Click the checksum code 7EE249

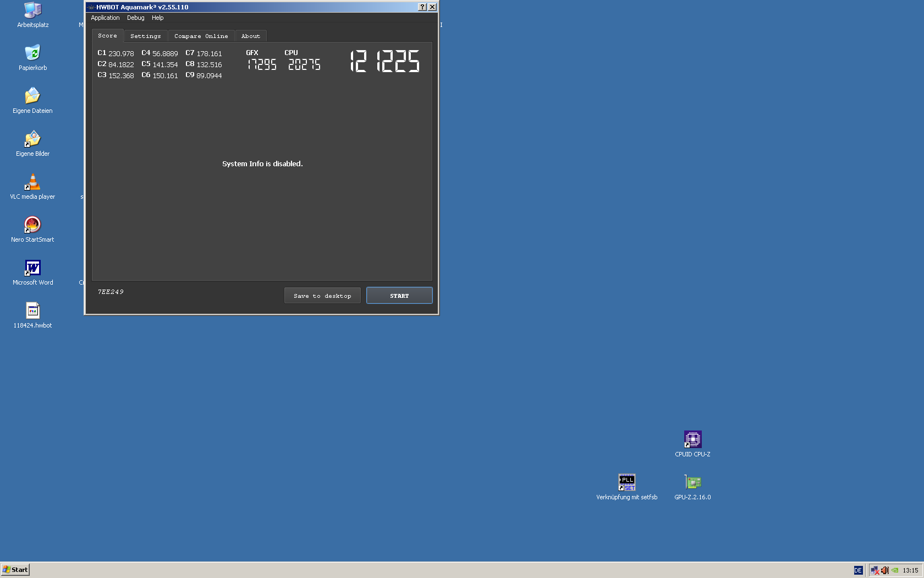(x=111, y=292)
